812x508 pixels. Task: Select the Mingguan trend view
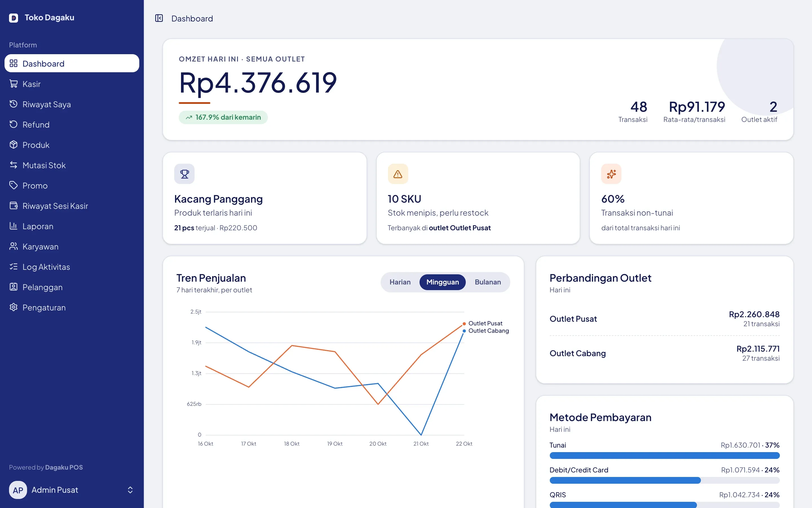point(442,282)
